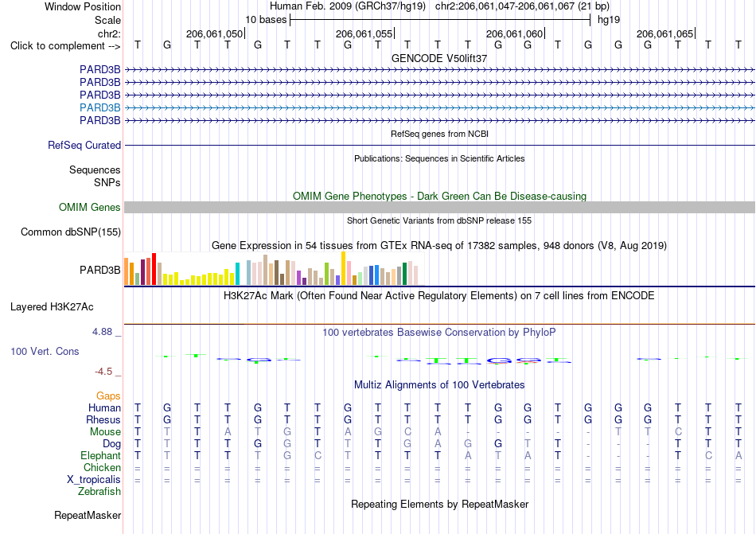This screenshot has height=534, width=756.
Task: Open 'Repeating Elements by RepeatMasker' title
Action: tap(439, 504)
